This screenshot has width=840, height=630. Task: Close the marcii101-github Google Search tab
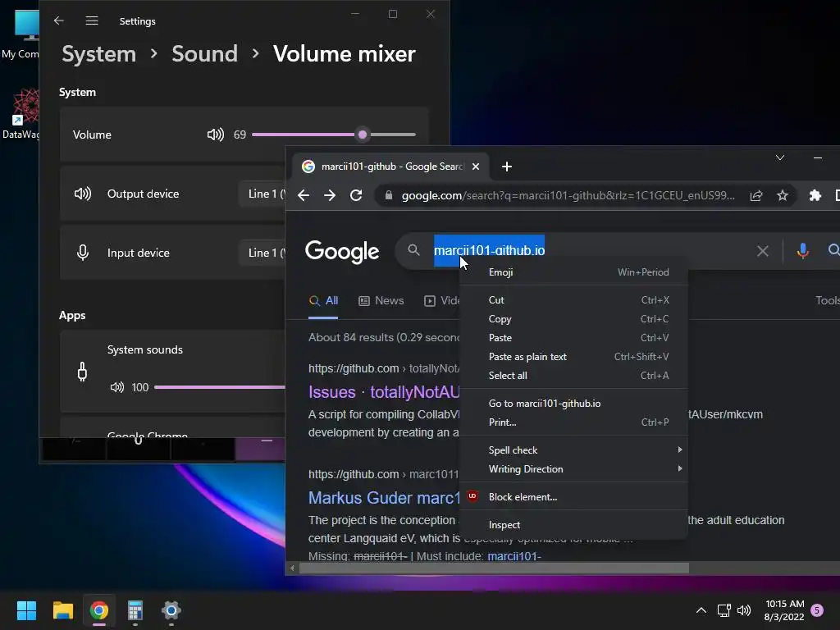click(x=475, y=167)
